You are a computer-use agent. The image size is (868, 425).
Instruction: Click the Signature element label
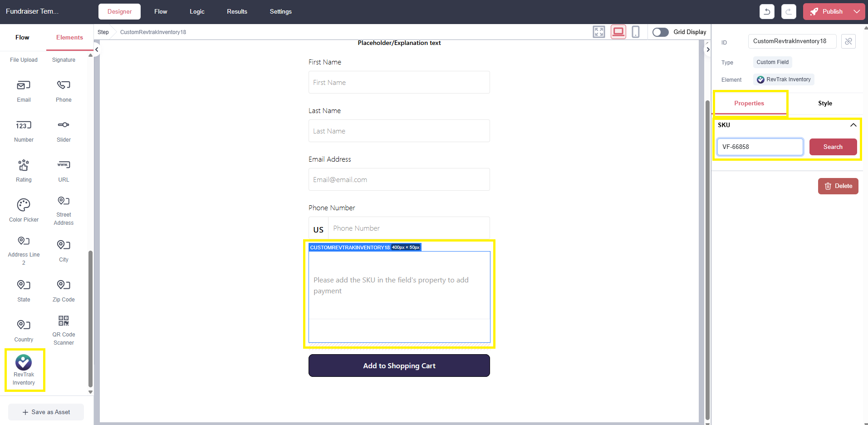point(64,60)
